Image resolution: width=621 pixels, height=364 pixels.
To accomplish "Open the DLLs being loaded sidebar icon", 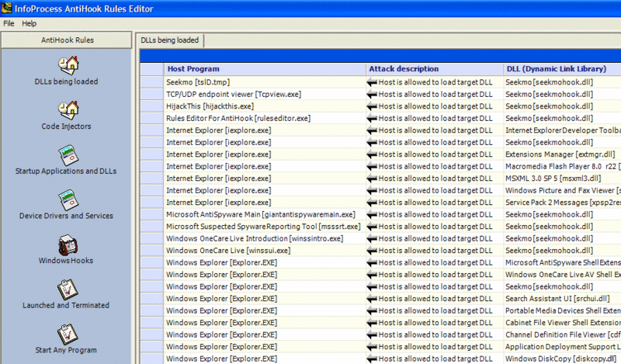I will coord(68,65).
